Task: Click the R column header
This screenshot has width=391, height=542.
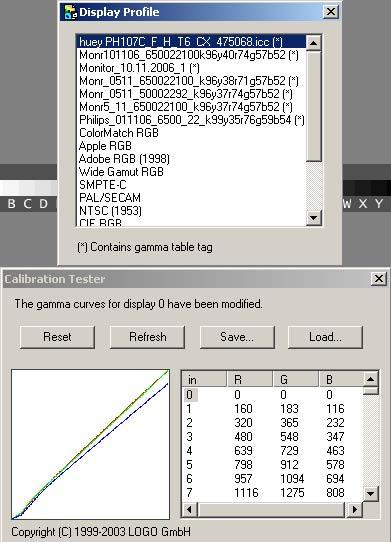Action: [250, 380]
